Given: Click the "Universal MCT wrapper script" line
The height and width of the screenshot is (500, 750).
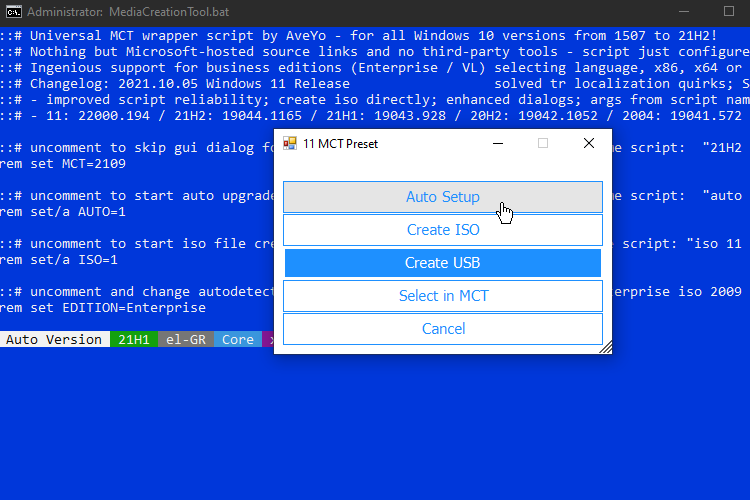Looking at the screenshot, I should click(x=359, y=35).
